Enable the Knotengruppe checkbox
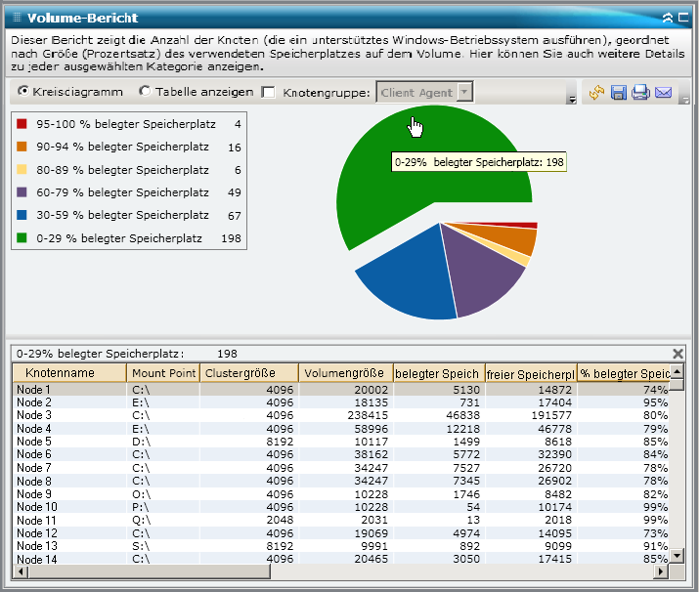The width and height of the screenshot is (700, 592). [268, 93]
